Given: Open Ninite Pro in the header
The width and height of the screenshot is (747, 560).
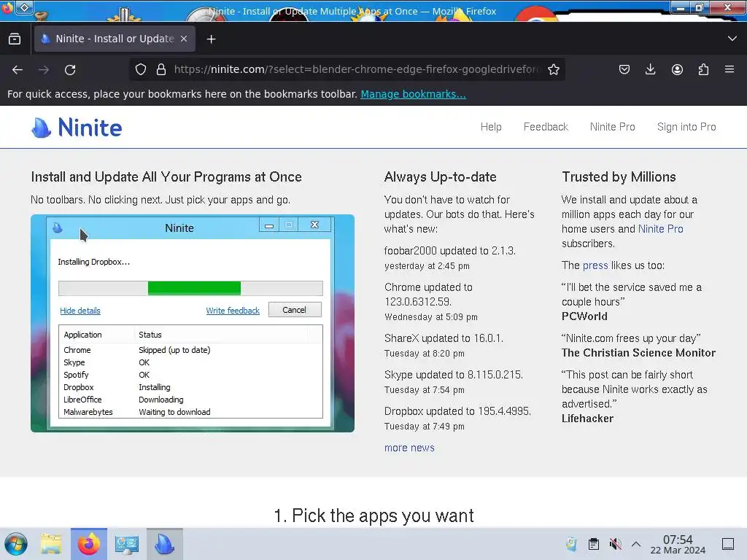Looking at the screenshot, I should coord(612,127).
